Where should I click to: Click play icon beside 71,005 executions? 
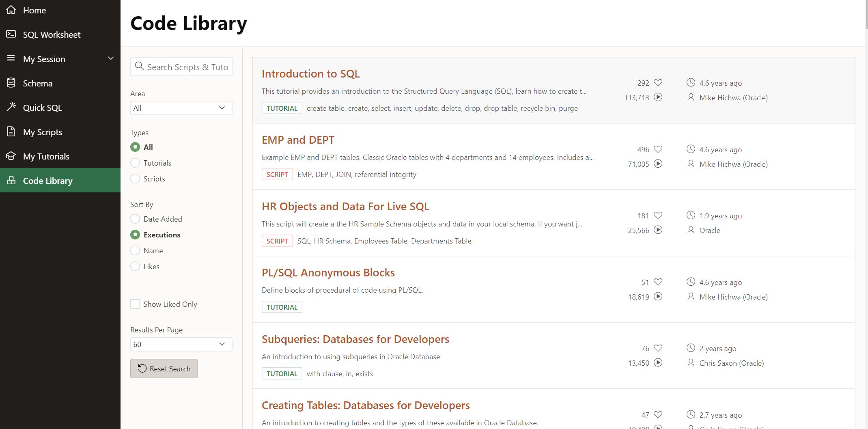tap(658, 164)
